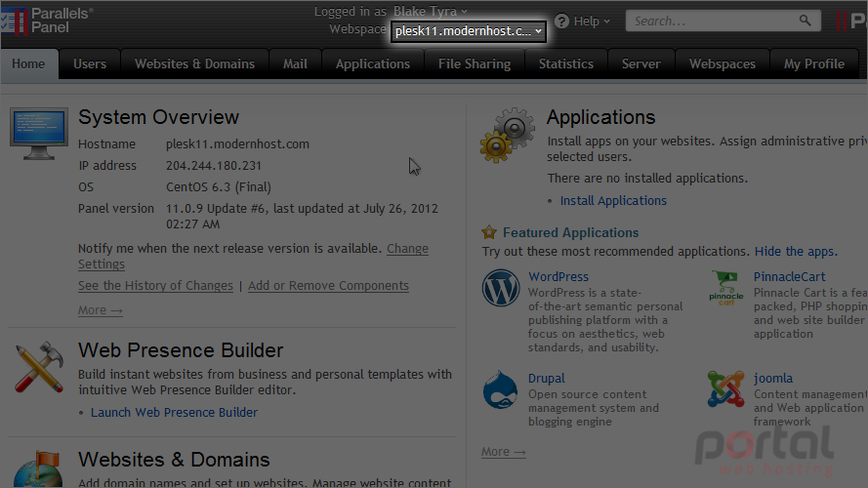868x488 pixels.
Task: Click the Web Presence Builder tools icon
Action: click(x=39, y=367)
